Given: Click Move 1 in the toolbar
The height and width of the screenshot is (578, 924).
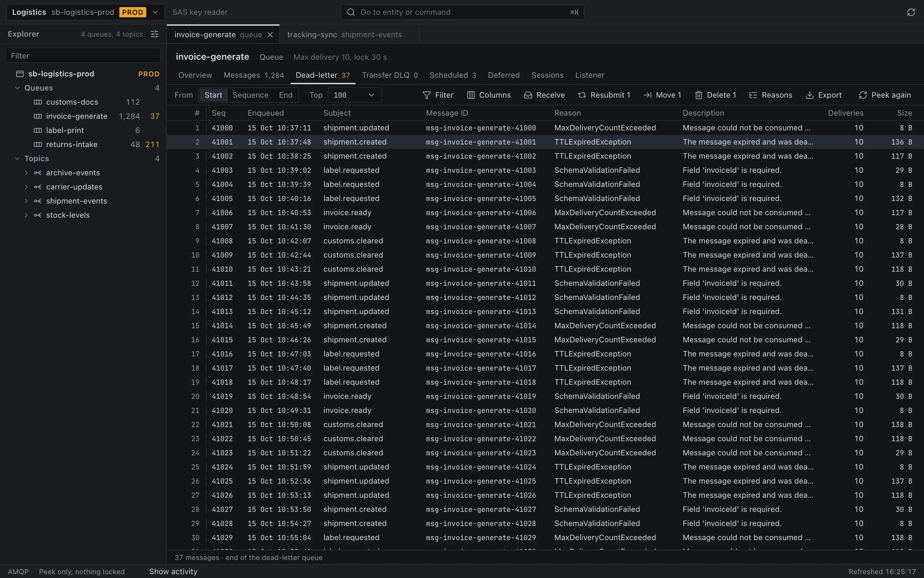Looking at the screenshot, I should click(x=662, y=95).
